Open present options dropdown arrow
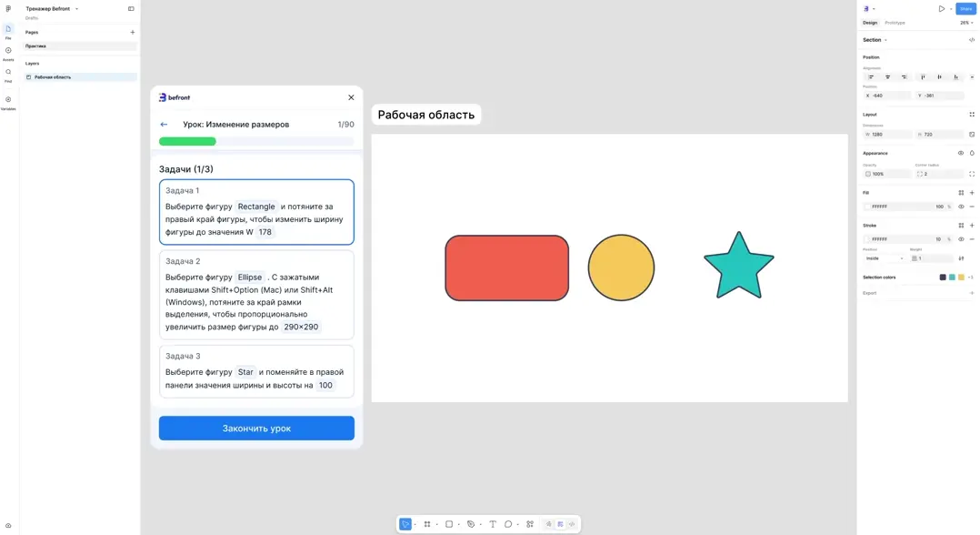 pos(951,9)
